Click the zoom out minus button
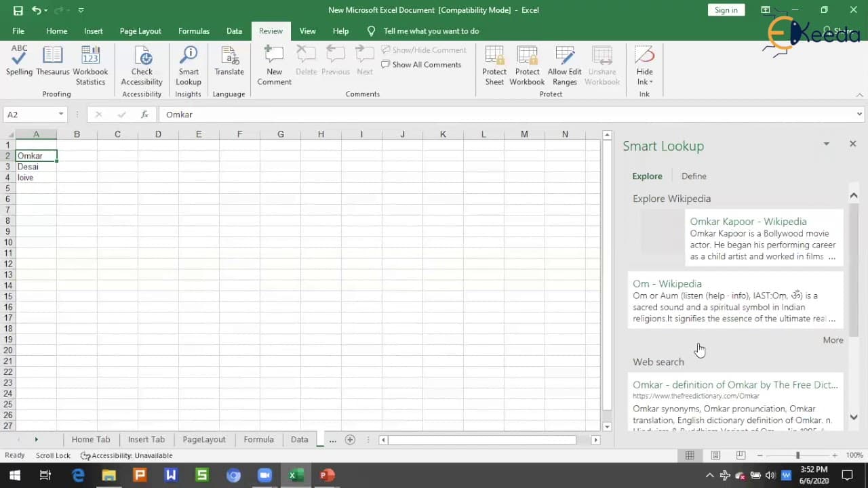Screen dimensions: 868x488 (x=759, y=455)
